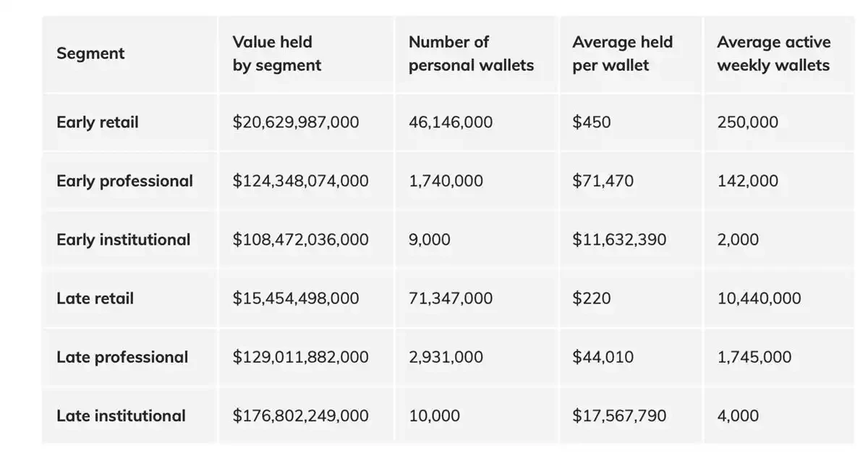Select the 71,347,000 wallets cell
The image size is (868, 454).
click(450, 298)
